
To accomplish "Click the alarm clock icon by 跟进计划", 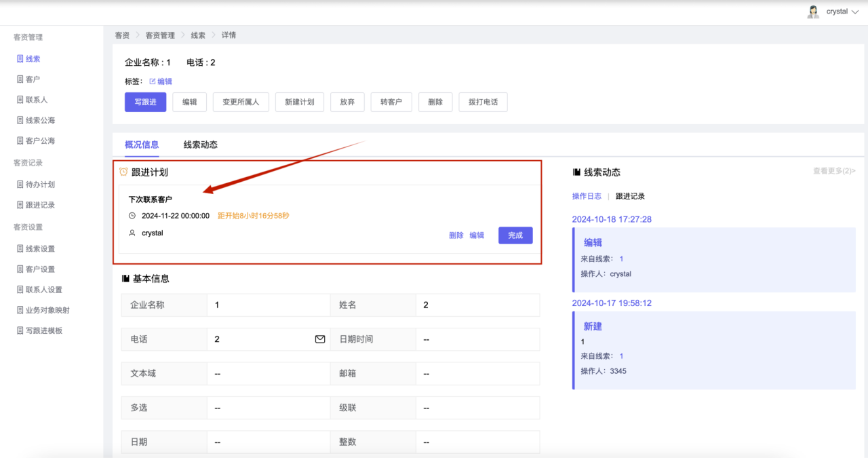I will click(123, 172).
